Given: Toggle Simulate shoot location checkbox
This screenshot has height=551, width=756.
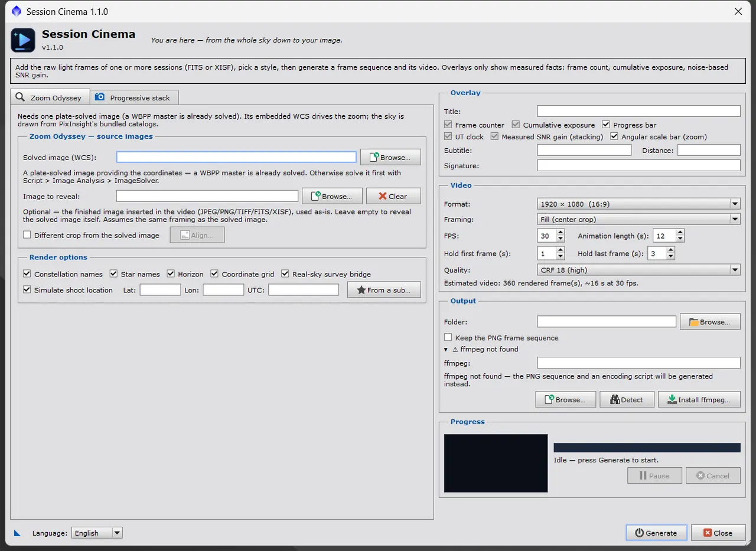Looking at the screenshot, I should (27, 290).
